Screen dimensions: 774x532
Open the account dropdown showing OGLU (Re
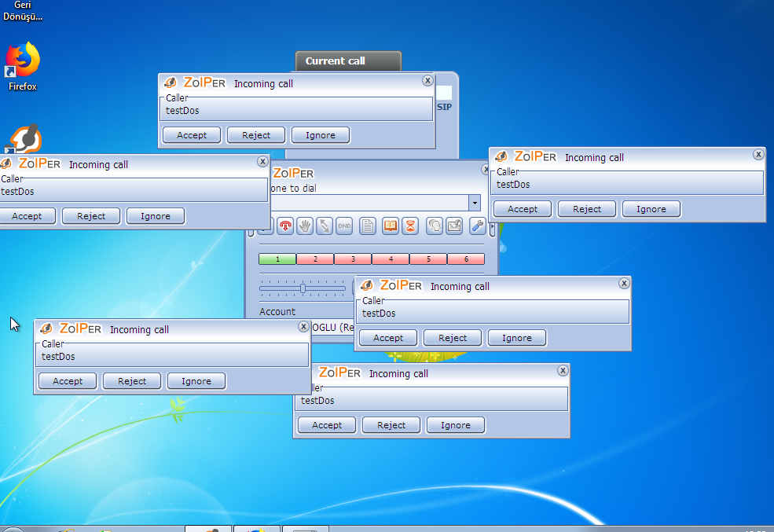coord(332,327)
